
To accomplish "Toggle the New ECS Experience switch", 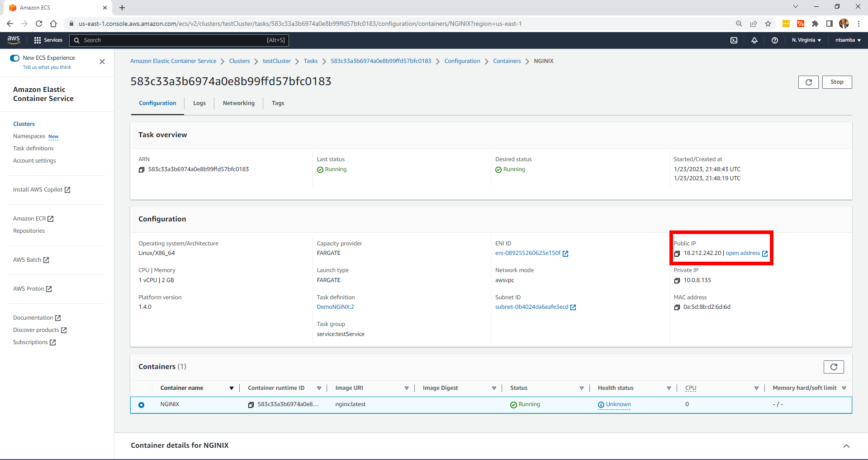I will 15,58.
